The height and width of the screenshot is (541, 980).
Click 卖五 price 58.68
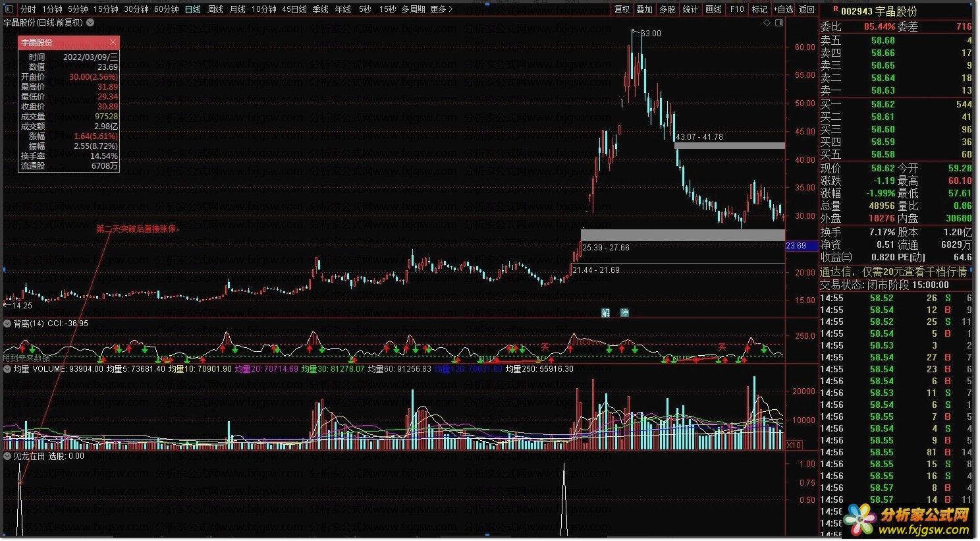883,40
